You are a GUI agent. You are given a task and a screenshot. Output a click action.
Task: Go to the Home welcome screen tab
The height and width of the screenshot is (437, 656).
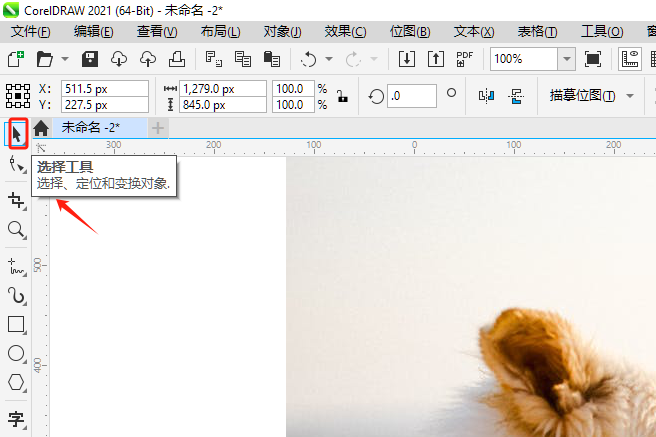pyautogui.click(x=41, y=128)
